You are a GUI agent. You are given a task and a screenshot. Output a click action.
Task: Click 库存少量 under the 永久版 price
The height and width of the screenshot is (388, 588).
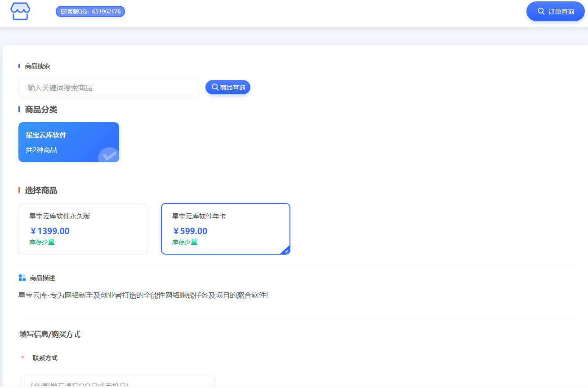42,242
